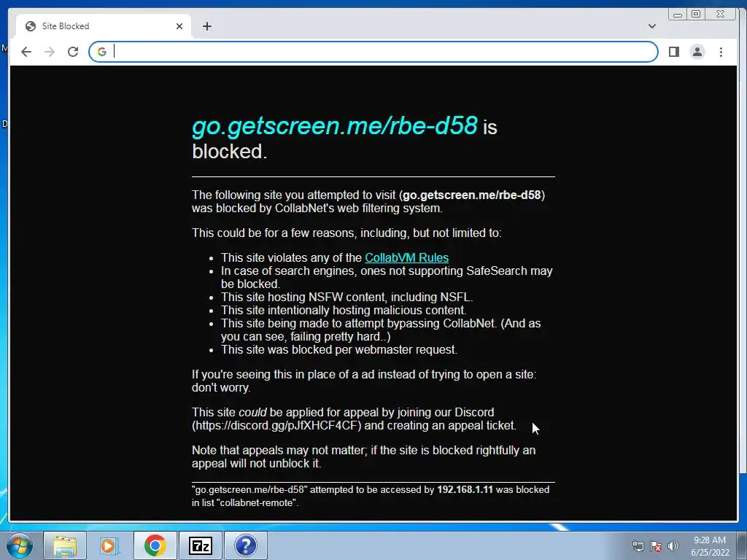Image resolution: width=747 pixels, height=560 pixels.
Task: Click the bold go.getscreen.me/rbe-d58 text in the first paragraph
Action: point(472,195)
